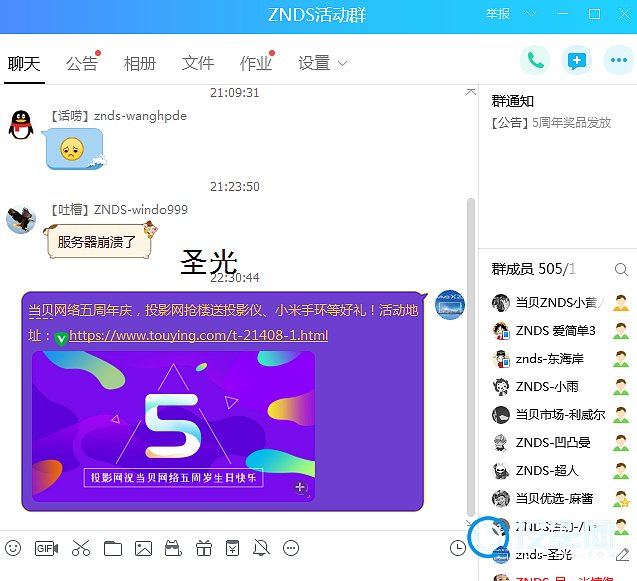Click the sad face emoji message bubble
The height and width of the screenshot is (581, 637).
click(x=74, y=149)
